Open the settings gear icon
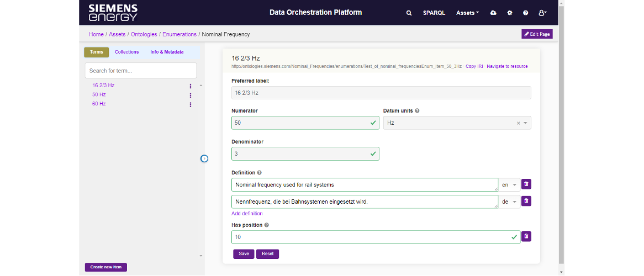This screenshot has width=644, height=276. 510,13
